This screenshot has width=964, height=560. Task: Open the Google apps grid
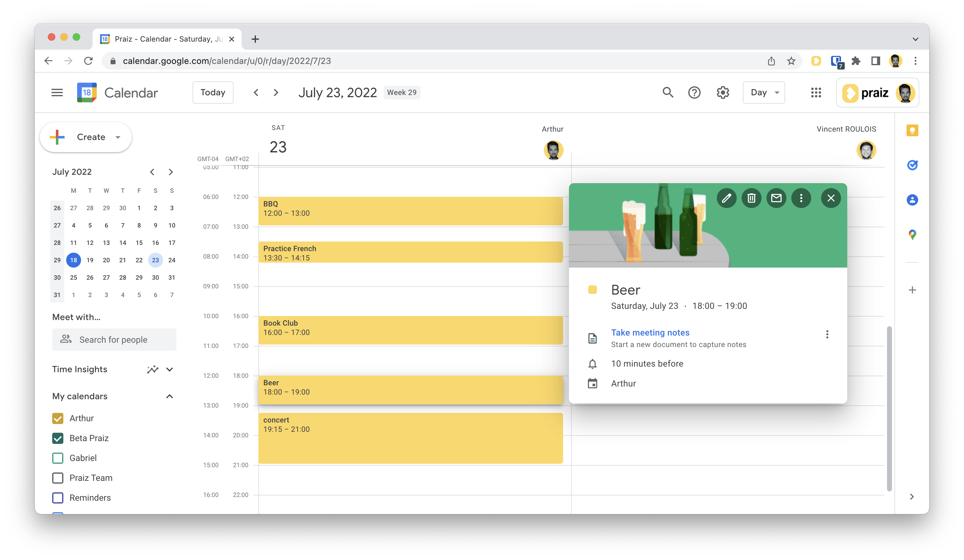pyautogui.click(x=816, y=93)
